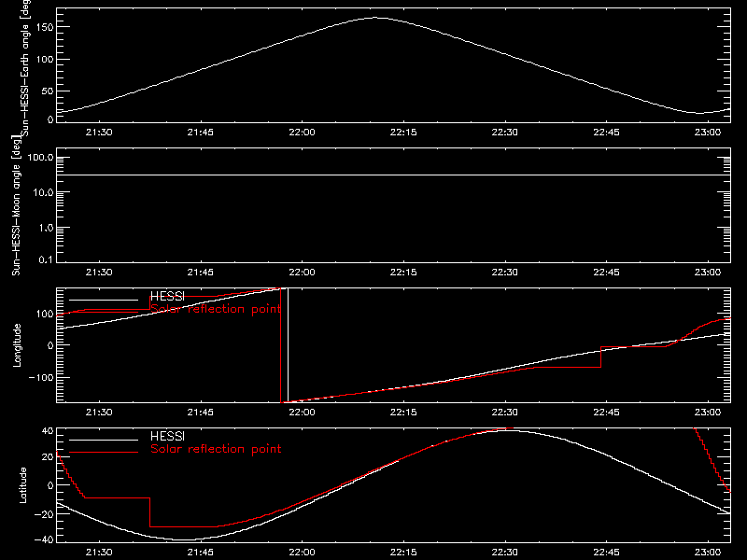The width and height of the screenshot is (747, 560).
Task: Click 22:45 time label under Earth angle plot
Action: click(606, 133)
